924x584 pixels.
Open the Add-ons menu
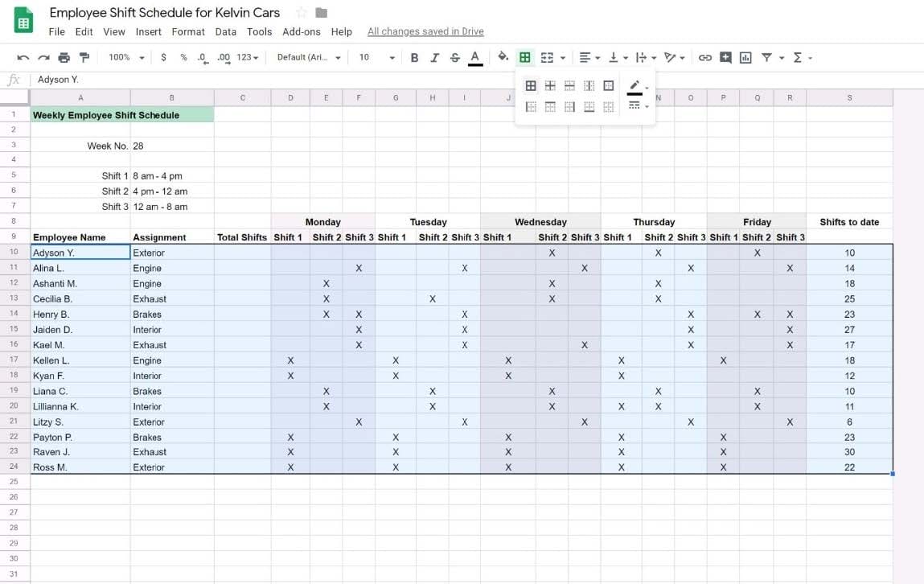tap(302, 31)
